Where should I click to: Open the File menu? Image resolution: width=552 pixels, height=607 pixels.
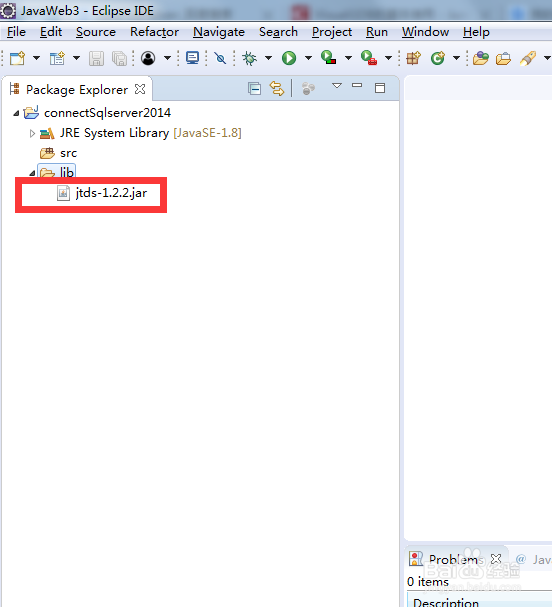pyautogui.click(x=16, y=32)
